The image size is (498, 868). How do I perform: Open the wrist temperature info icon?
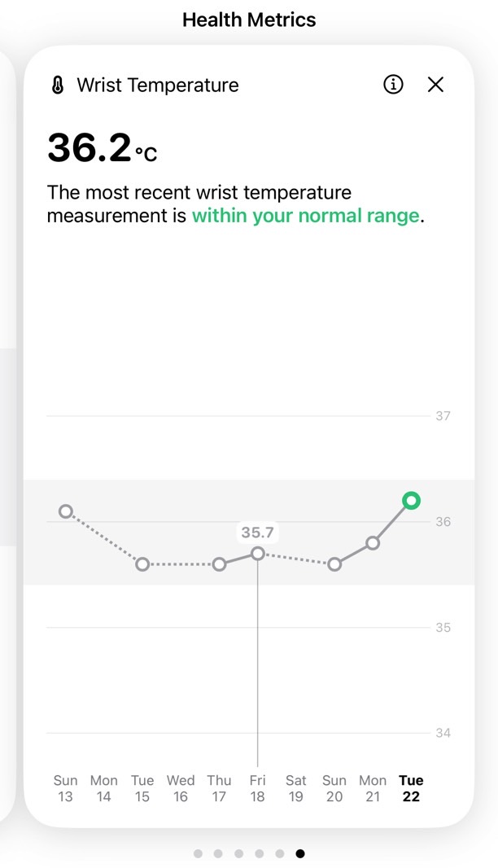[393, 85]
